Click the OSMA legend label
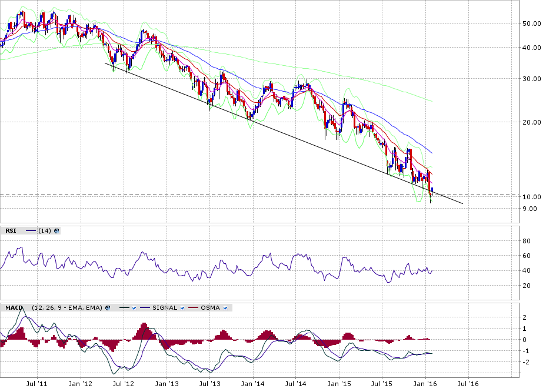546x392 pixels. pos(210,307)
